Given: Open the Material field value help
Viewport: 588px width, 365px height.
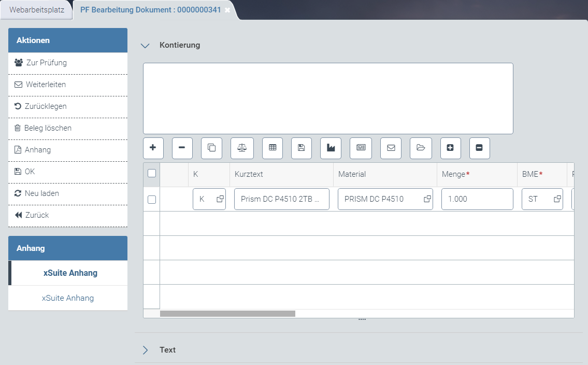Looking at the screenshot, I should click(427, 199).
